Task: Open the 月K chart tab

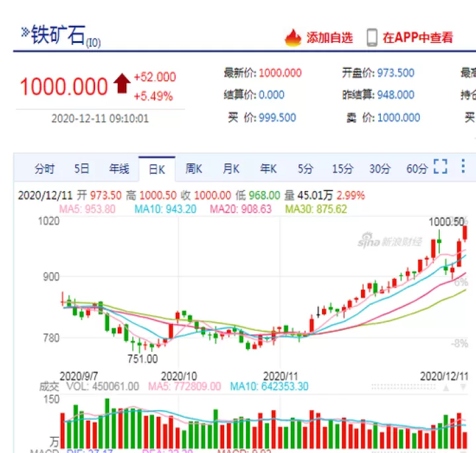Action: (x=231, y=169)
